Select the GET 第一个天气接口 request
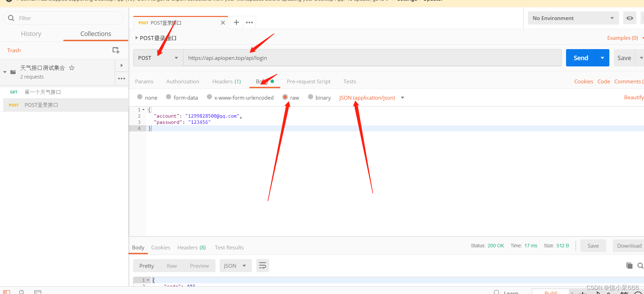 (x=64, y=92)
